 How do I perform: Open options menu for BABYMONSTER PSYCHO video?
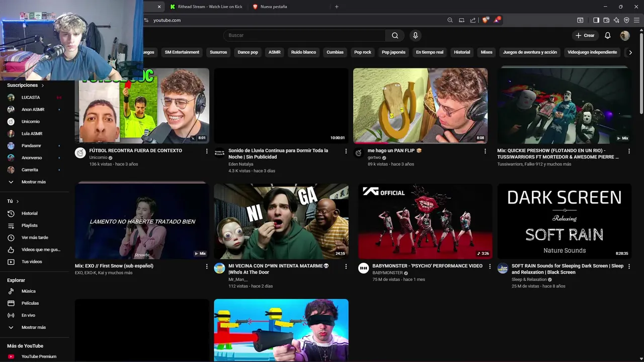(x=490, y=266)
